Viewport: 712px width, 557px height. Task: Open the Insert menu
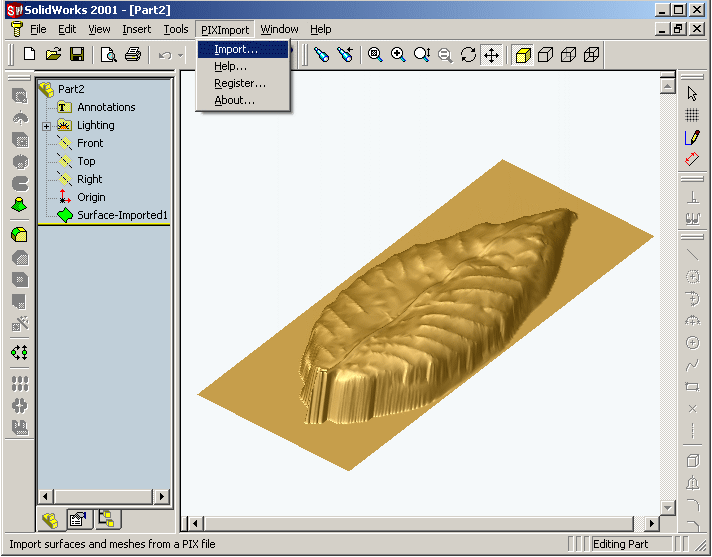coord(137,29)
